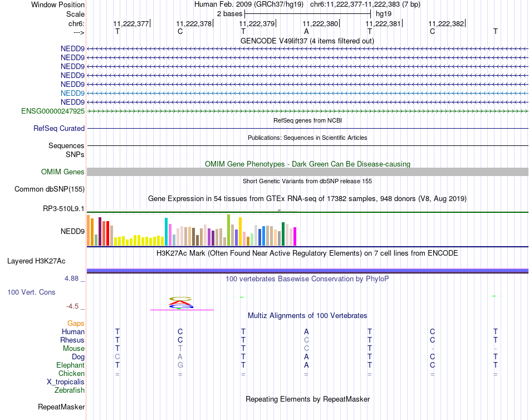Select the Zebrafish species row label

point(70,390)
